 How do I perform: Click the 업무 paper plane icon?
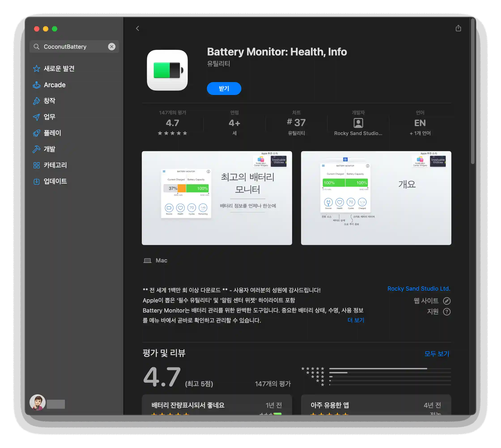coord(36,117)
